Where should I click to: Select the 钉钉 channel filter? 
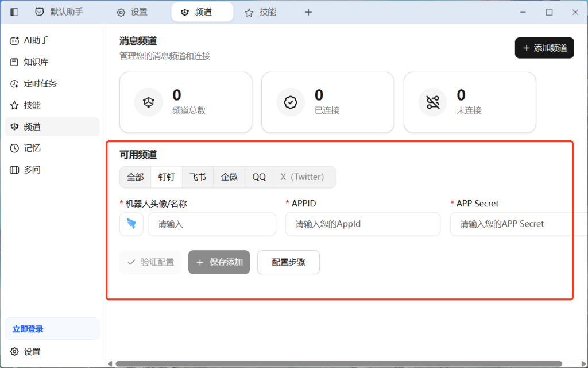[x=166, y=177]
